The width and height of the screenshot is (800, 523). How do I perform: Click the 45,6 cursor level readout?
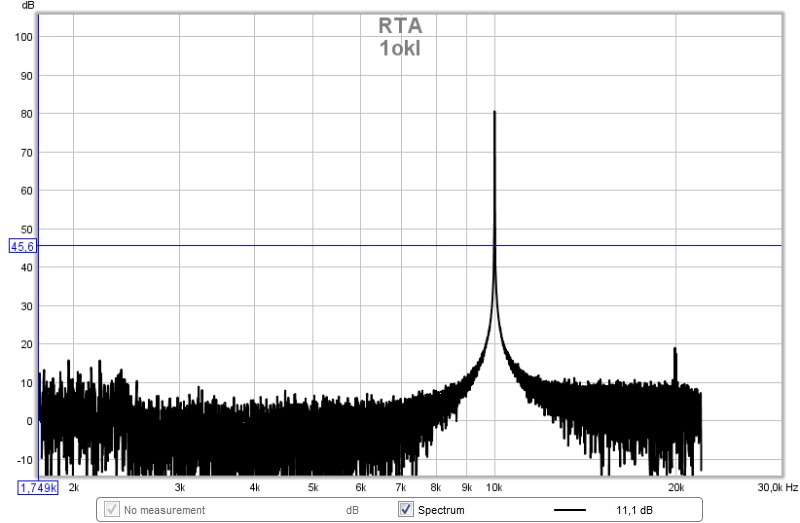(x=22, y=246)
